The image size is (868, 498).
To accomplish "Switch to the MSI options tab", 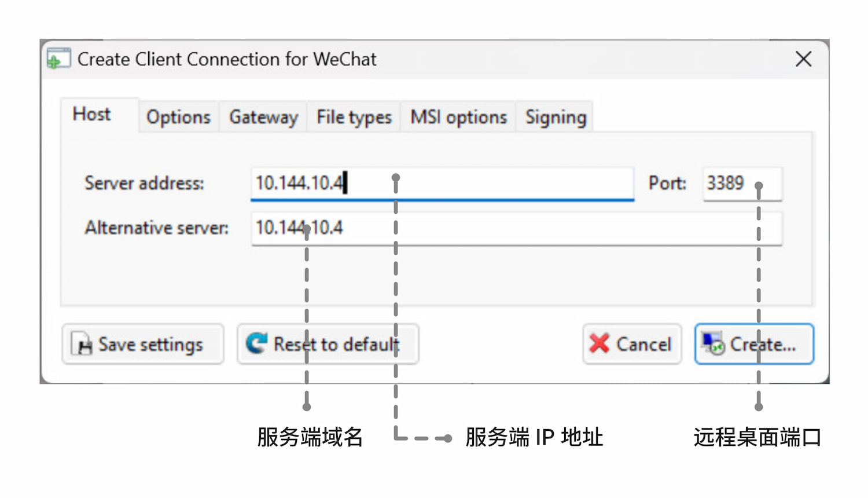I will [x=457, y=117].
